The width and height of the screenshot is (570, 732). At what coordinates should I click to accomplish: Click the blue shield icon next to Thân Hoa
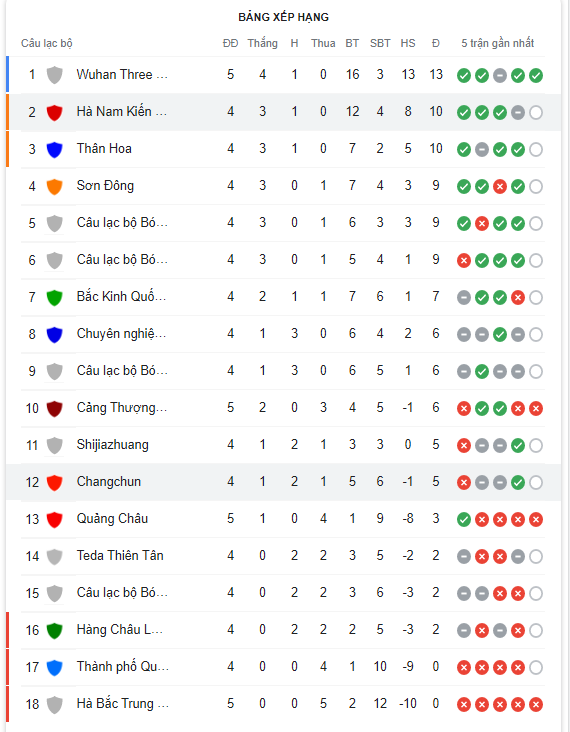[55, 149]
